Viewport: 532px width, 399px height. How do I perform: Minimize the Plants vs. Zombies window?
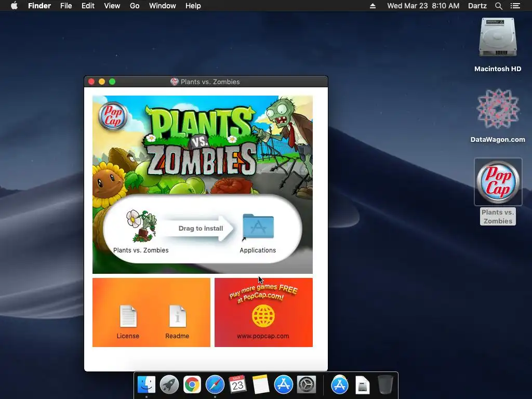pos(102,82)
